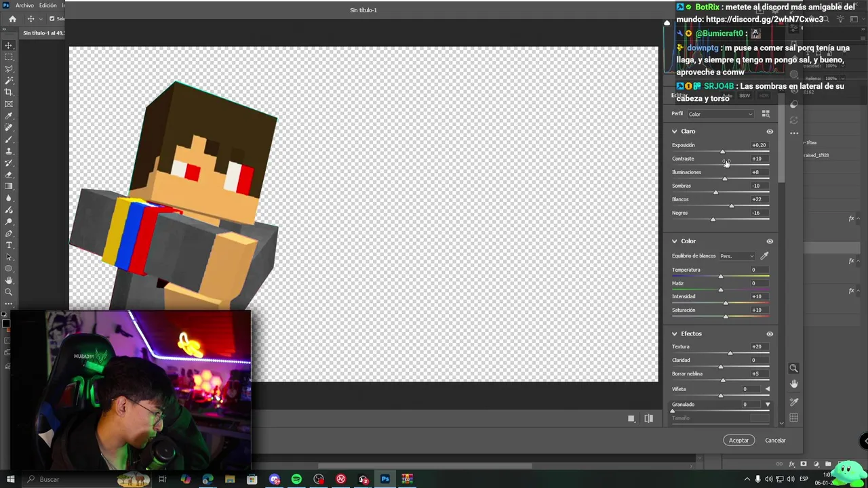The height and width of the screenshot is (488, 868).
Task: Open the Perfil Color dropdown
Action: 720,114
